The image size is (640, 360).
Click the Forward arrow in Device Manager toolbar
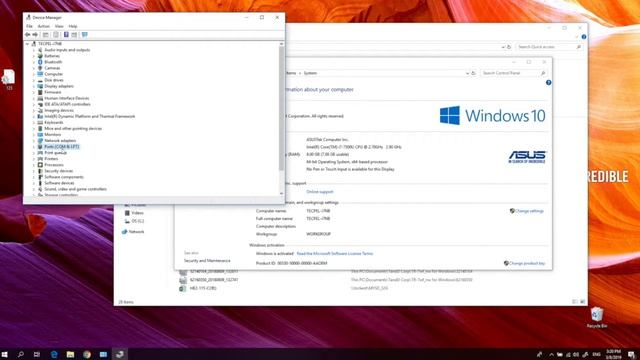click(x=35, y=35)
